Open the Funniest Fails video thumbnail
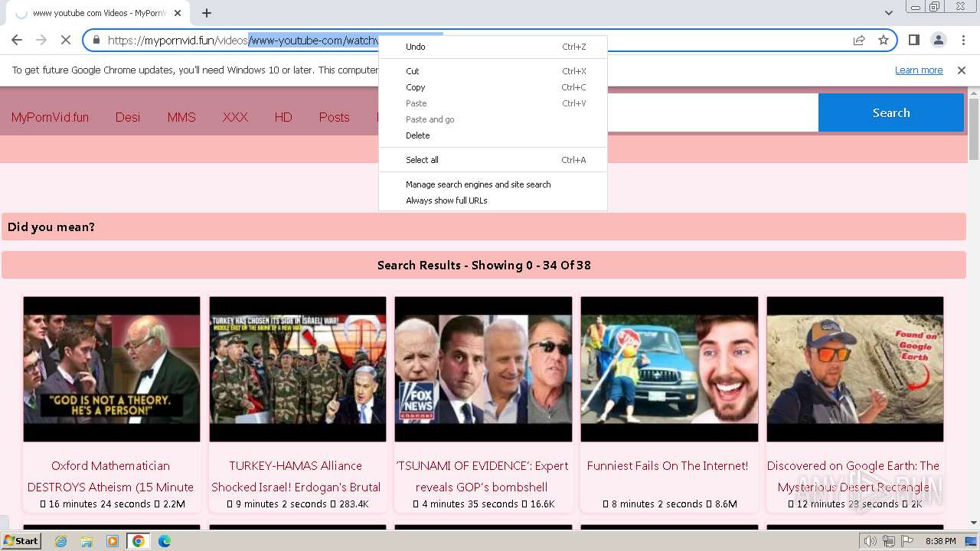The height and width of the screenshot is (551, 980). (669, 369)
